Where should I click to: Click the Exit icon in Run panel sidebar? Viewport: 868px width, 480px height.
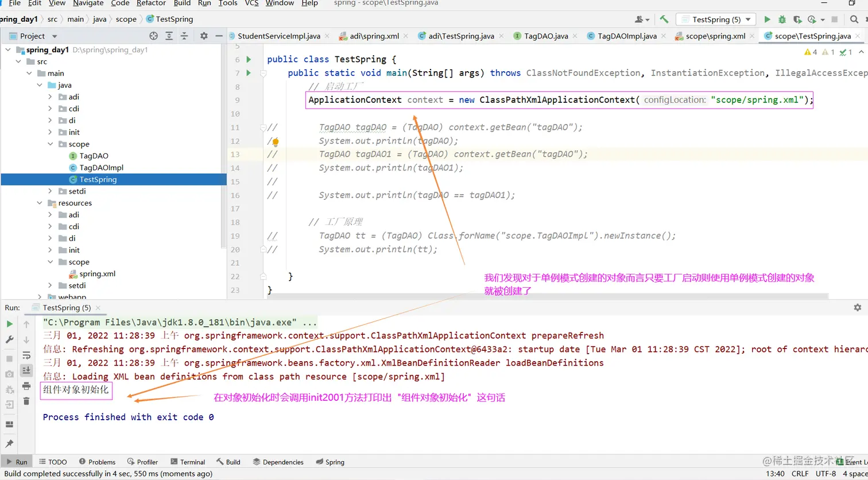click(x=9, y=405)
